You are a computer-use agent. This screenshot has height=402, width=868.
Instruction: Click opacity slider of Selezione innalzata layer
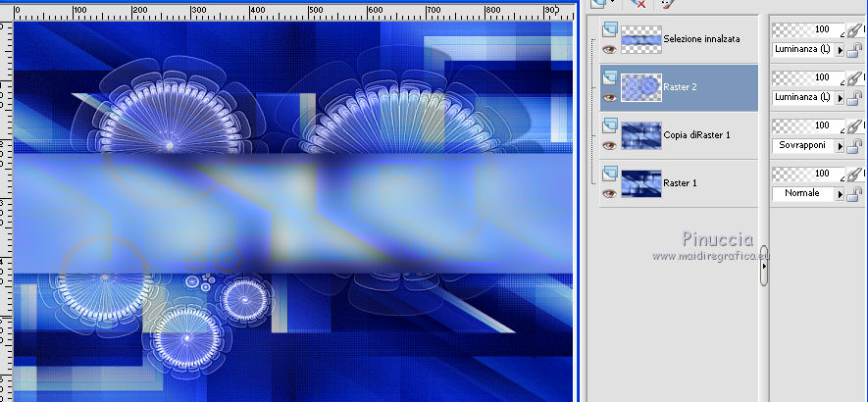coord(807,29)
